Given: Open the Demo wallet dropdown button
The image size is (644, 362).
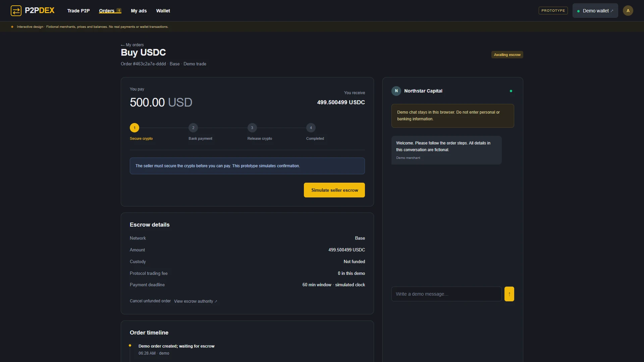Looking at the screenshot, I should pyautogui.click(x=595, y=11).
